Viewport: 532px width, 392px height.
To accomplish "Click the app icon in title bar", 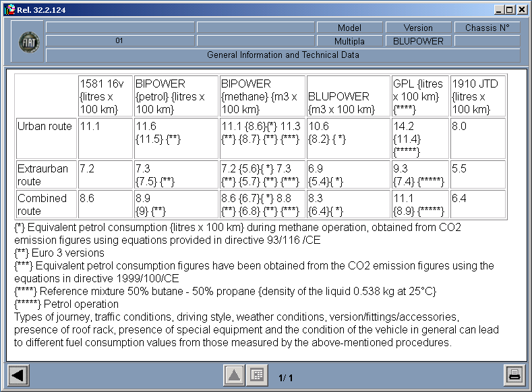I will click(9, 9).
